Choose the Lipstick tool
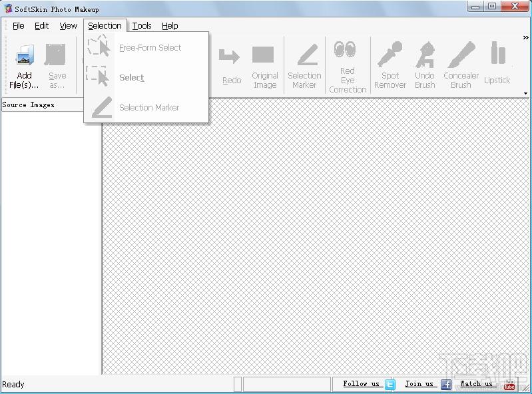Screen dimensions: 532x394 tap(497, 63)
